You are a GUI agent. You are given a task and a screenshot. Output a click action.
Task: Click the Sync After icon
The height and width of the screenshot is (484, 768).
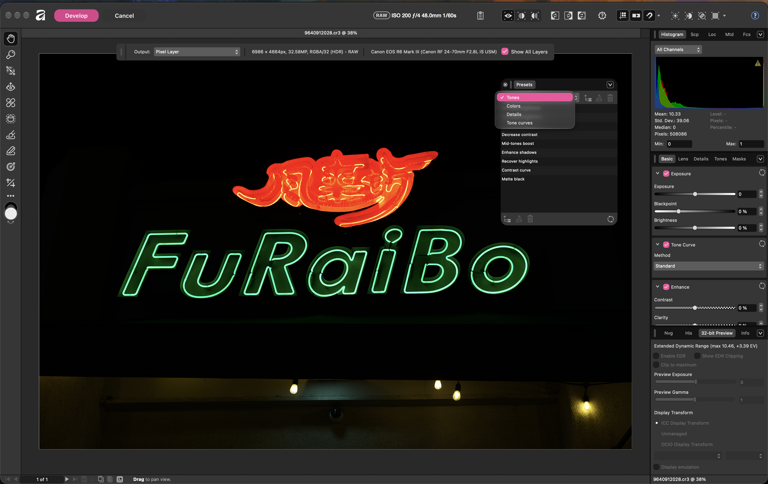568,16
